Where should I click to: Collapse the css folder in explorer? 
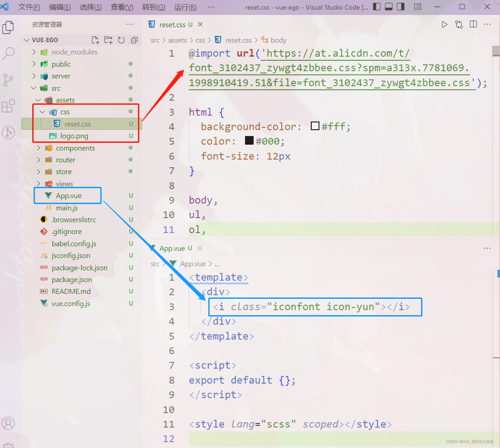42,112
